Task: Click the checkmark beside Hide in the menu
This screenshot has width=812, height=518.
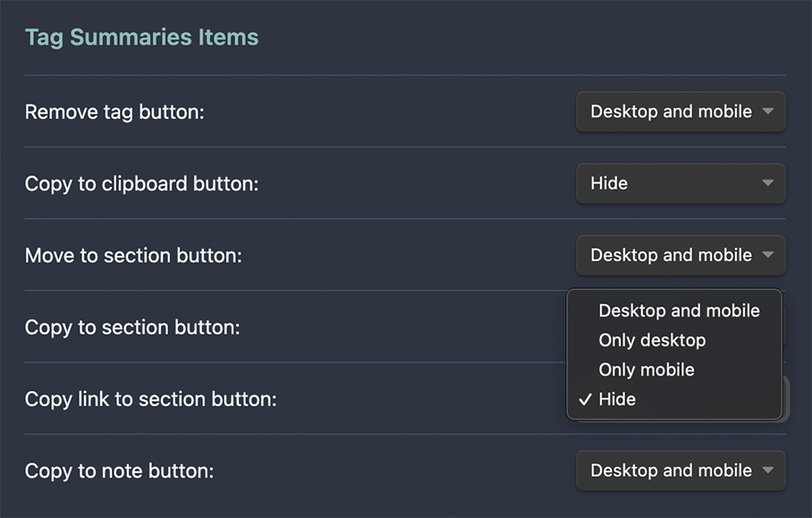Action: [588, 399]
